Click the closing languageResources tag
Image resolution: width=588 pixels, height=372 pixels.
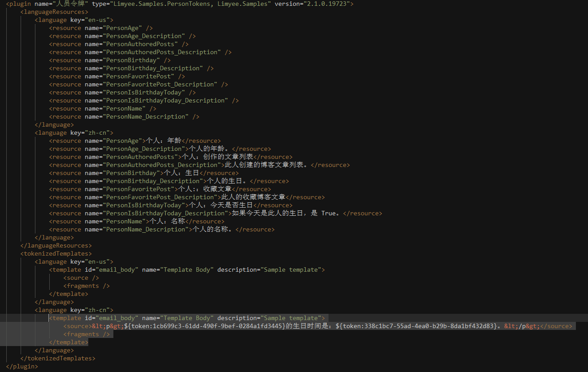coord(56,246)
